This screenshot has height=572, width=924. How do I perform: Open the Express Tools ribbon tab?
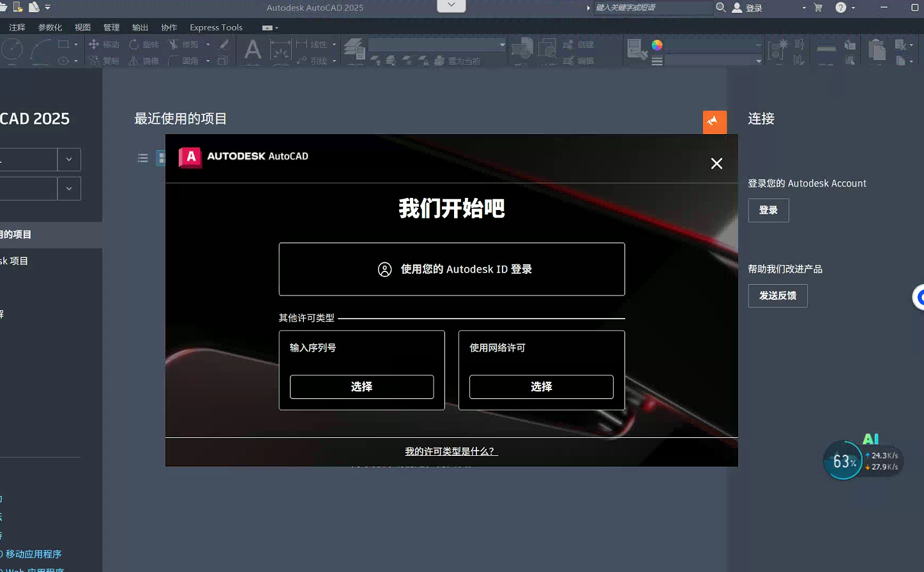(x=216, y=27)
